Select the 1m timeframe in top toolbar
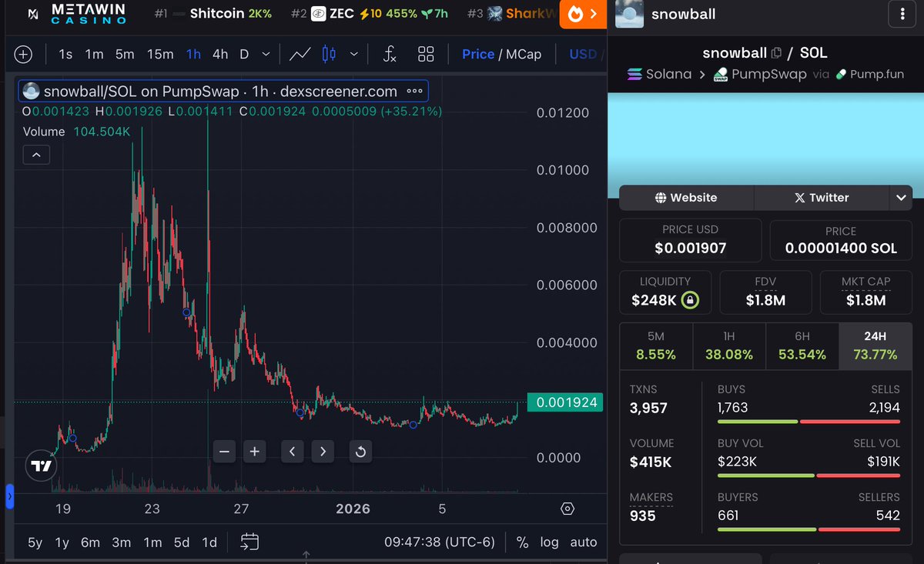The image size is (924, 564). [x=94, y=55]
